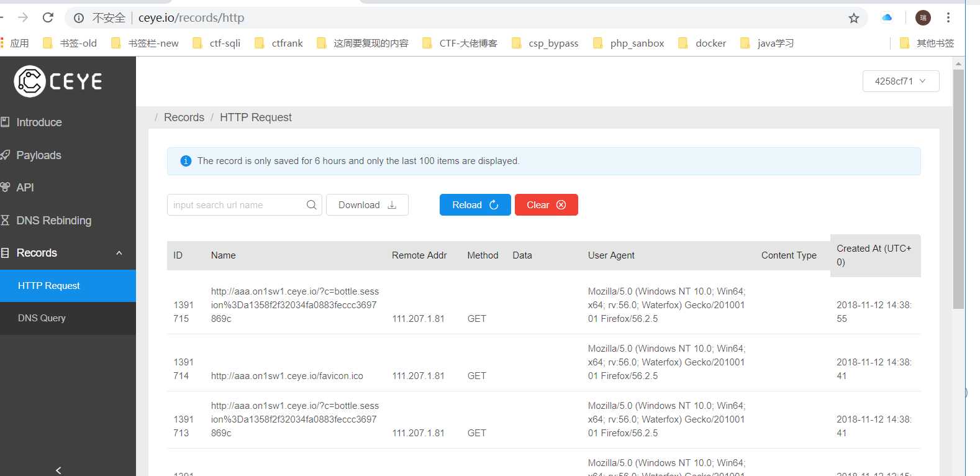Open the Chrome three-dot menu
Viewport: 980px width, 476px height.
tap(948, 17)
